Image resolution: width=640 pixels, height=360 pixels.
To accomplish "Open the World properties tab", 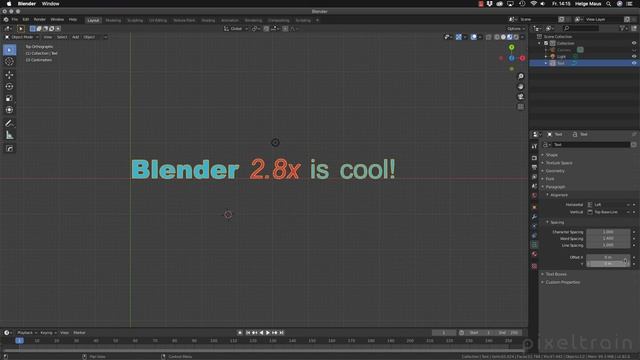I will (x=534, y=196).
